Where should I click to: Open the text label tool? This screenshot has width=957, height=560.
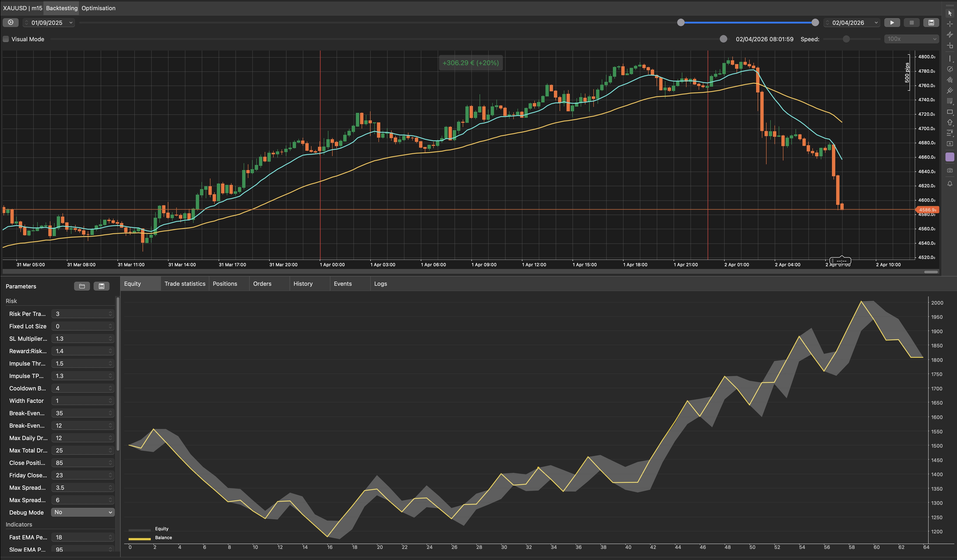coord(950,143)
